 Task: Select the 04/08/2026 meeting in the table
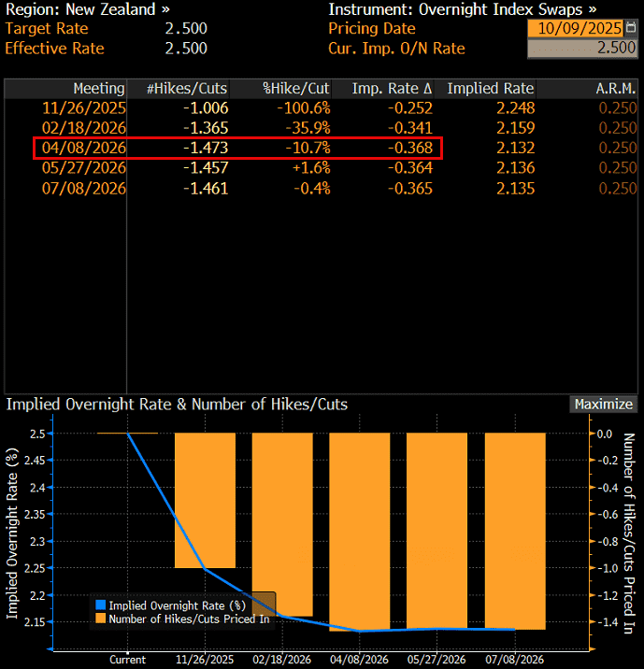(x=84, y=148)
